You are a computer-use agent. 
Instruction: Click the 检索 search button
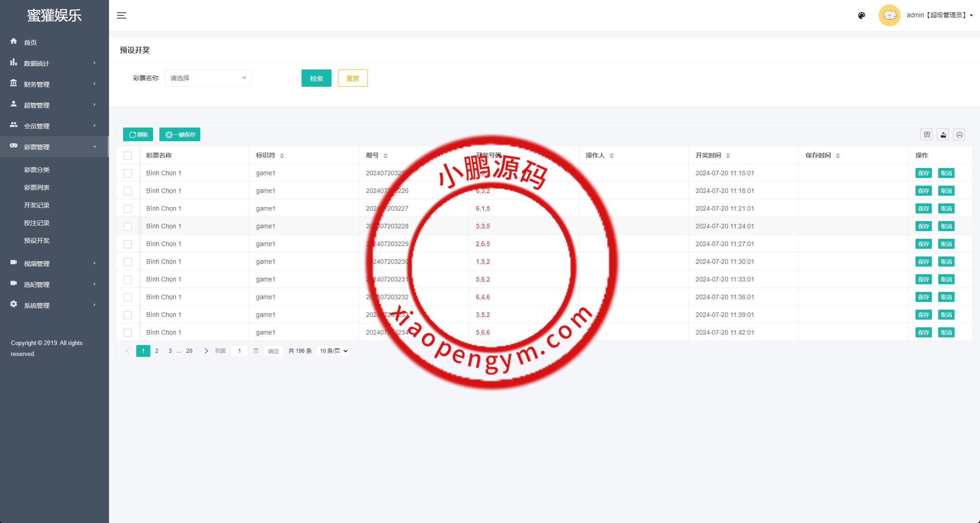316,78
